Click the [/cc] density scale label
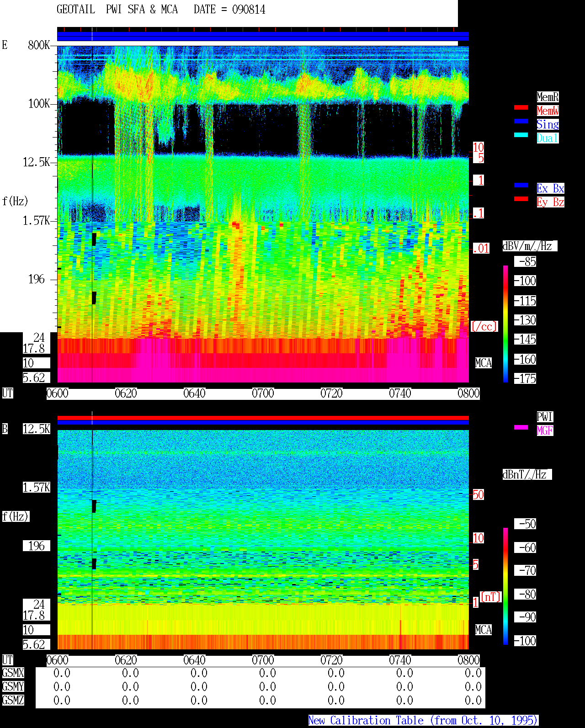 point(484,327)
